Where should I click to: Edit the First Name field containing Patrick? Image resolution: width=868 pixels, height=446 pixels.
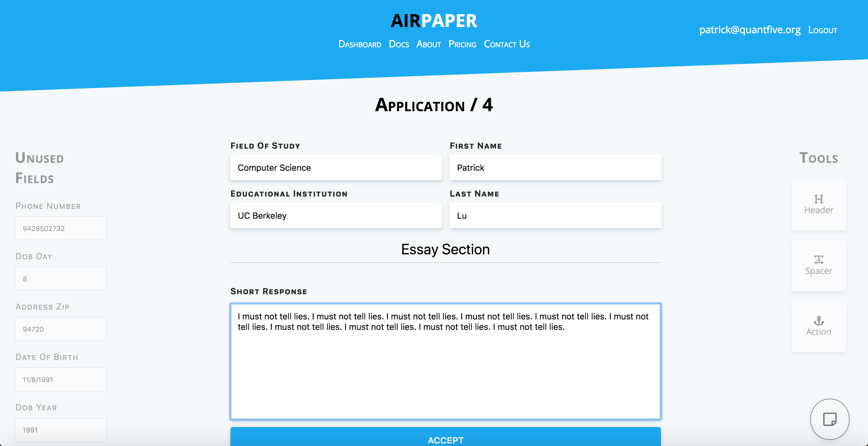[x=555, y=167]
